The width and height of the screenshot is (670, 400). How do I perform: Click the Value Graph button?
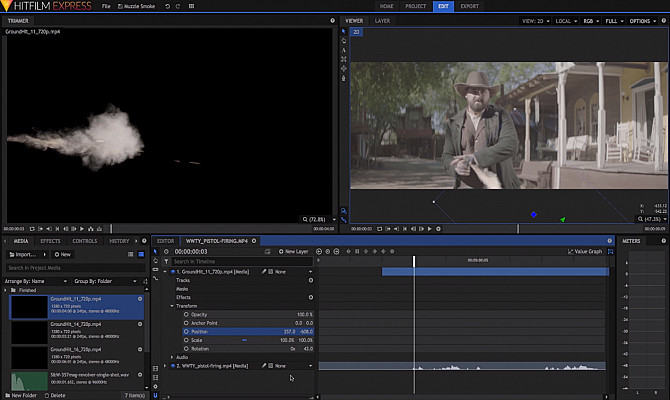[585, 251]
